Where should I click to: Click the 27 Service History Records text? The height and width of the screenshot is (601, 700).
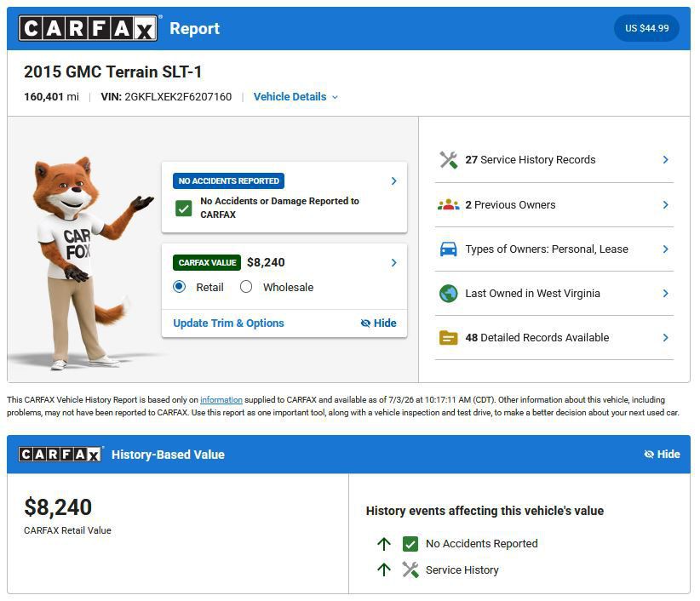click(x=531, y=160)
